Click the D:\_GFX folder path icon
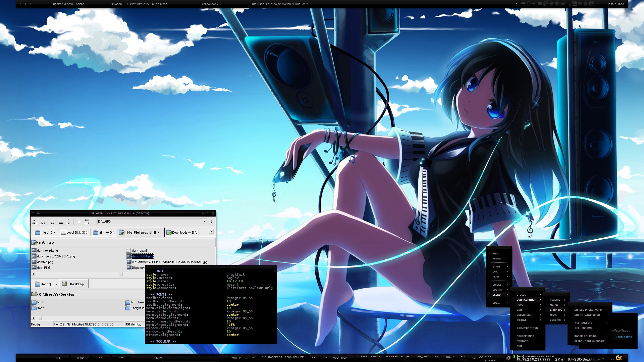The height and width of the screenshot is (362, 644). click(34, 243)
